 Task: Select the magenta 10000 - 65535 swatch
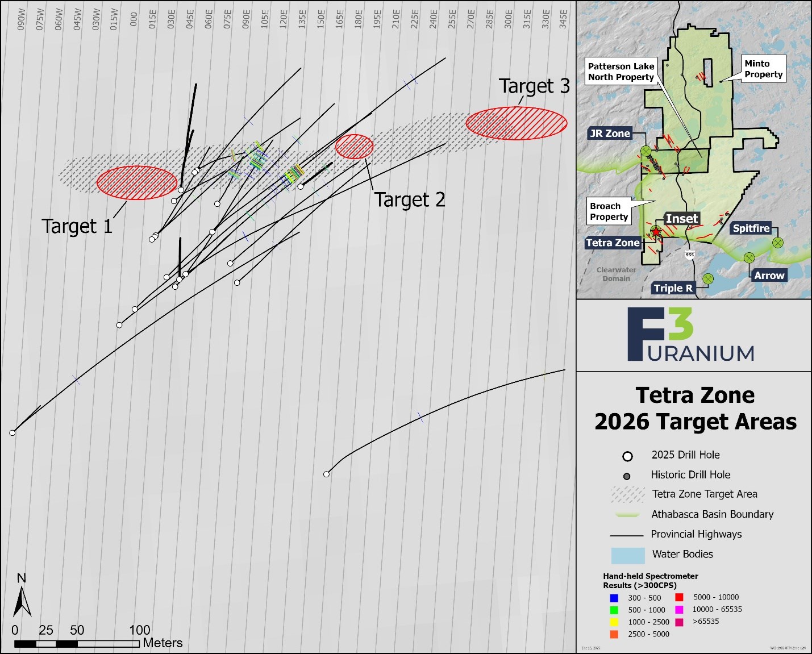coord(679,610)
